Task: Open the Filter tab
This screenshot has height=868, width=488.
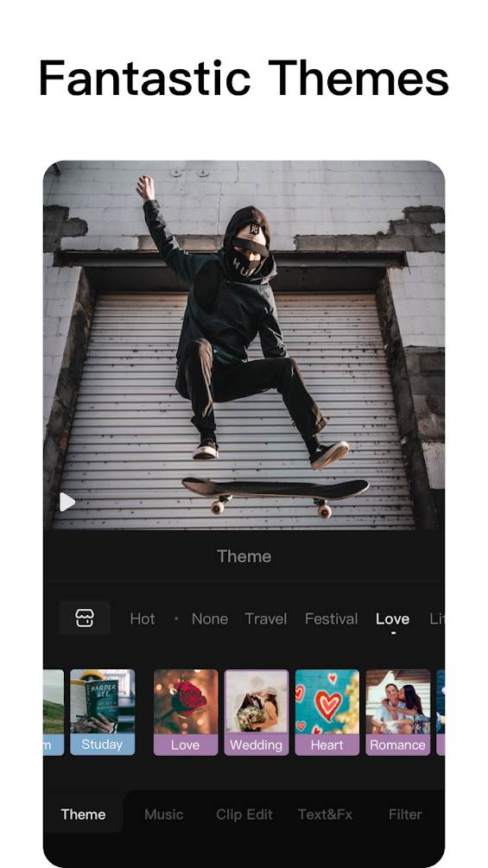Action: click(405, 814)
